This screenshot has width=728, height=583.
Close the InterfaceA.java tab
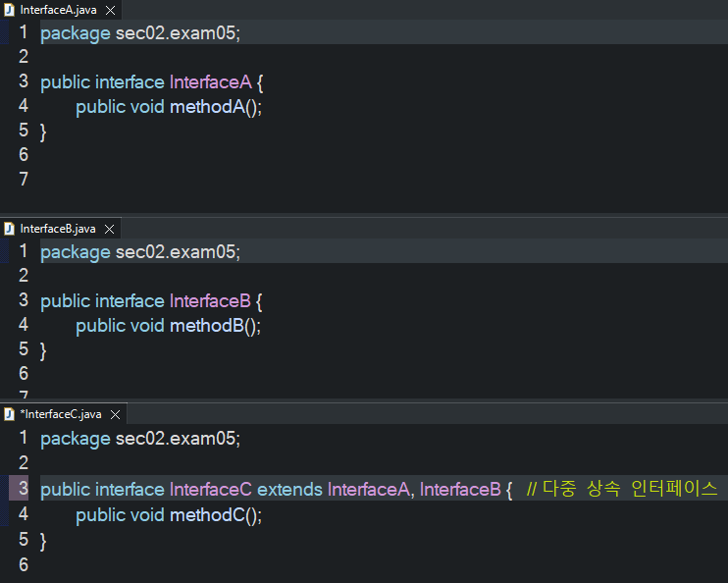110,10
